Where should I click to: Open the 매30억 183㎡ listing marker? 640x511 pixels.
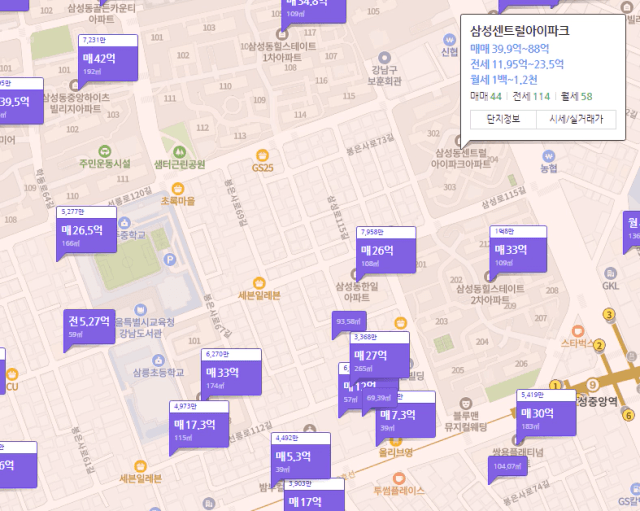click(546, 413)
